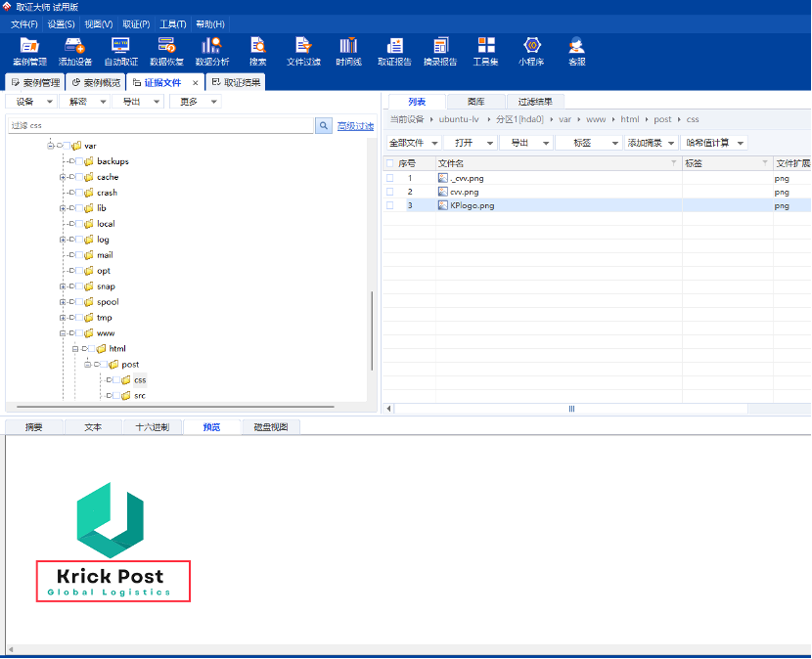Check the local folder checkbox
The width and height of the screenshot is (812, 659).
79,224
